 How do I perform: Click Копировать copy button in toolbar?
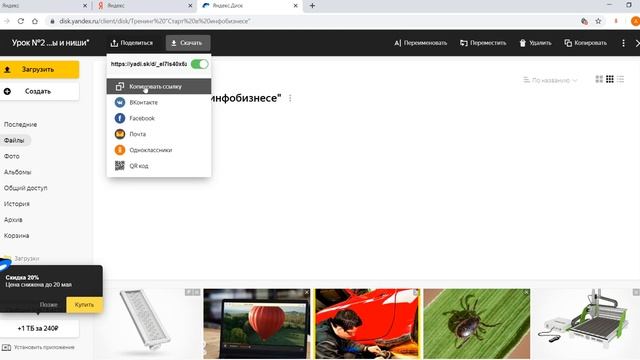click(585, 43)
